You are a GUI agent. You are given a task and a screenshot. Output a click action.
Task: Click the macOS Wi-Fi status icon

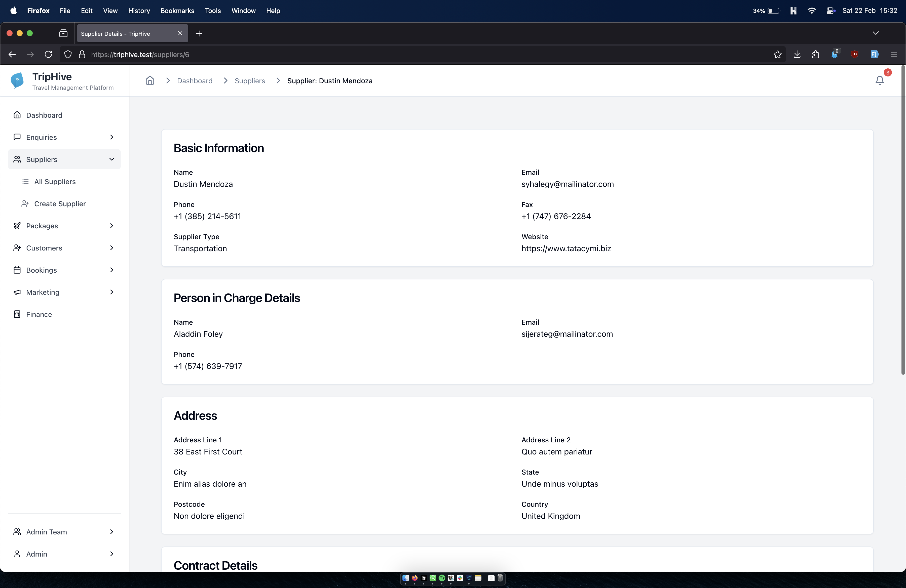click(x=812, y=11)
